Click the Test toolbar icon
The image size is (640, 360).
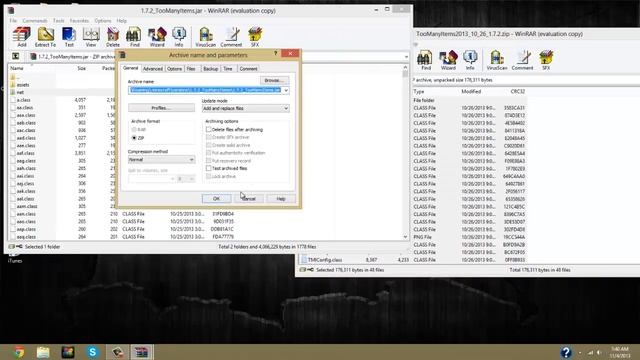69,36
